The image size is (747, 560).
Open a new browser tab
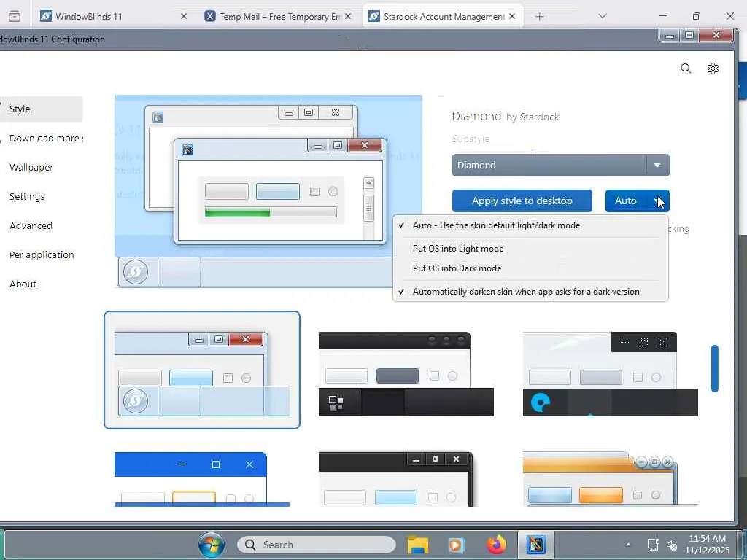click(539, 17)
